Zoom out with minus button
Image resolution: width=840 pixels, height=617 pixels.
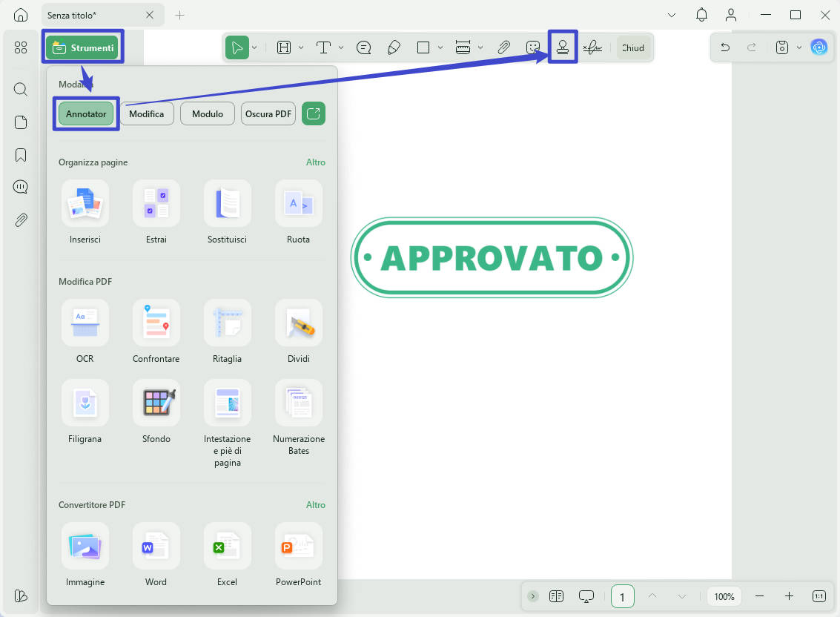(x=760, y=596)
